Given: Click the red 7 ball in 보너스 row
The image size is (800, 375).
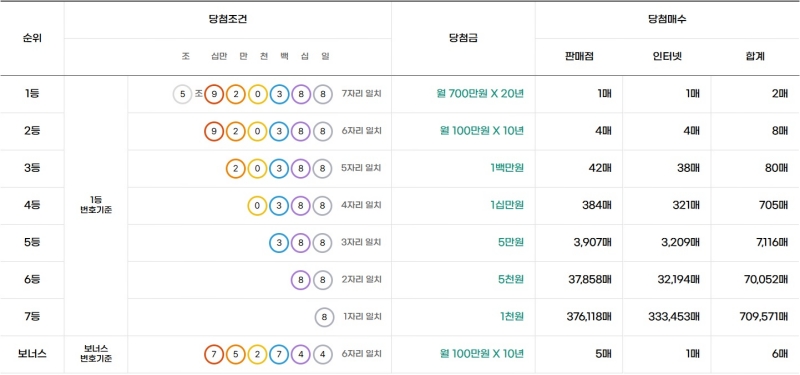Looking at the screenshot, I should [214, 354].
